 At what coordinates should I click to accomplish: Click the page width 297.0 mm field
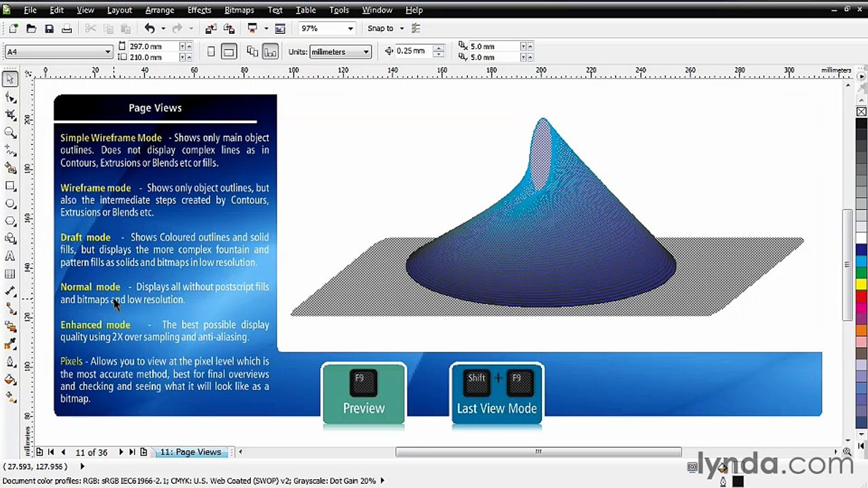click(x=153, y=46)
